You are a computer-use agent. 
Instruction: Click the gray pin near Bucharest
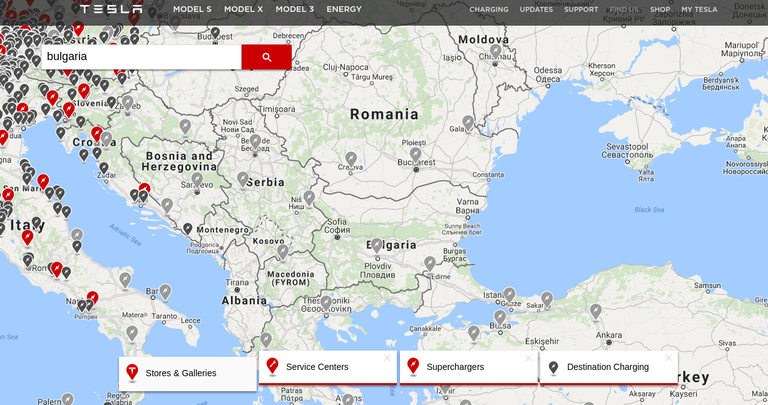[x=415, y=155]
